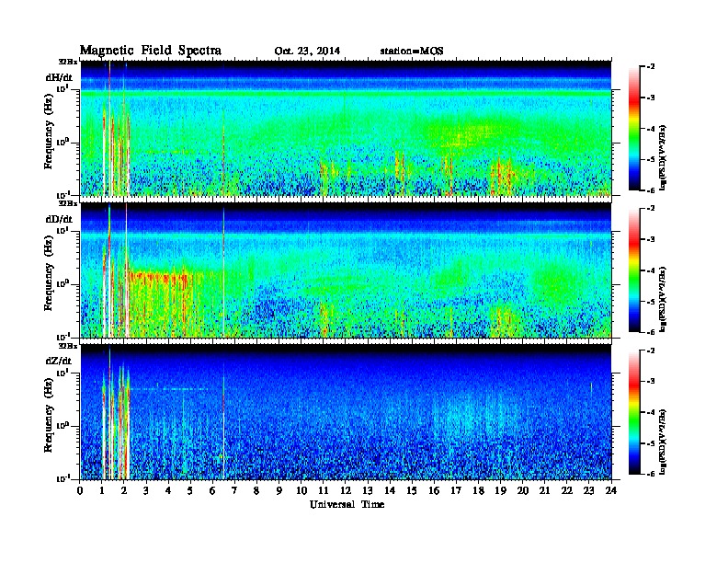Click hour 2 on the Universal Time axis

point(124,490)
